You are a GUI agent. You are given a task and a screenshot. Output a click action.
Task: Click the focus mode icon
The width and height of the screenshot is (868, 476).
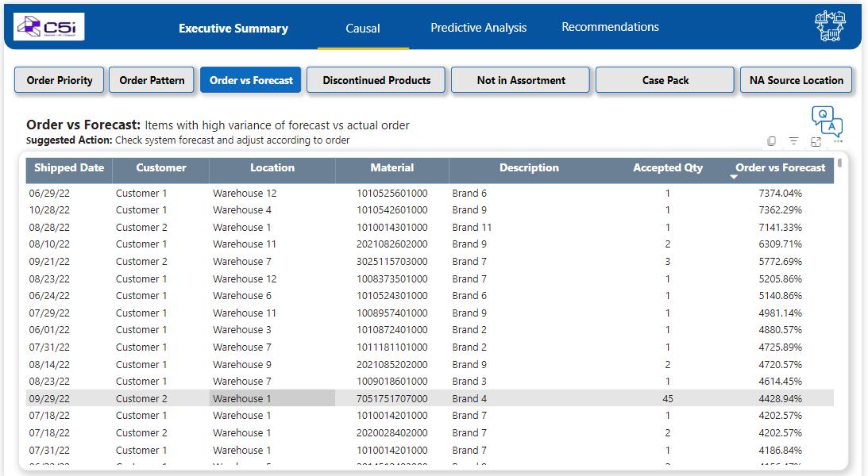coord(816,141)
